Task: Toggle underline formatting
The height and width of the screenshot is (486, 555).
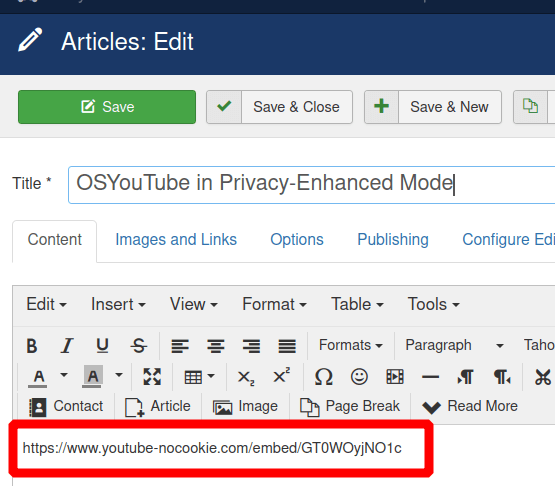Action: 103,345
